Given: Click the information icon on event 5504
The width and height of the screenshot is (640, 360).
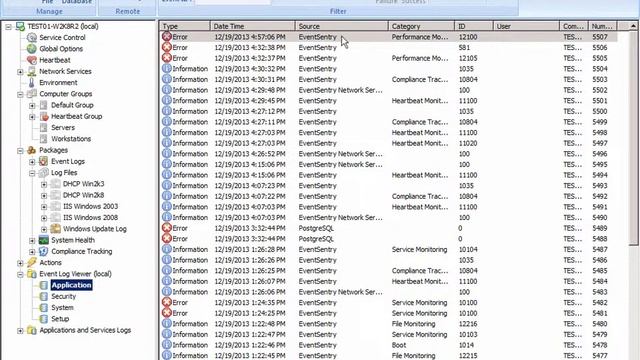Looking at the screenshot, I should [x=167, y=68].
